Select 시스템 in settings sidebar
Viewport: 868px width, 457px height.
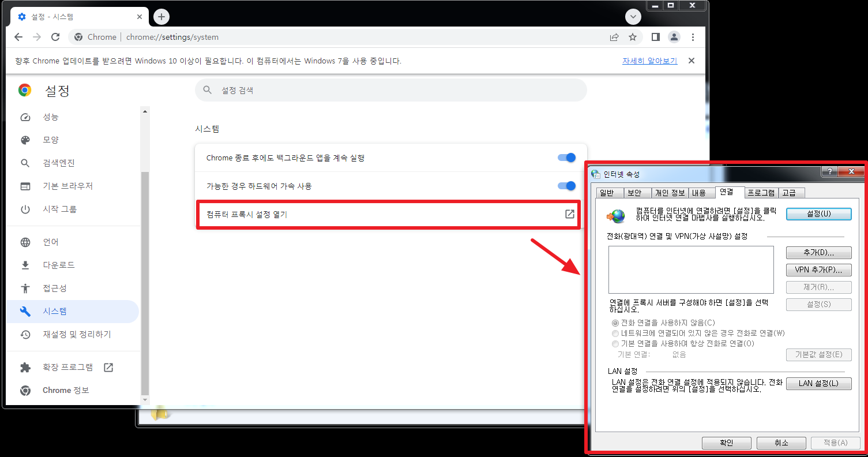[x=72, y=312]
